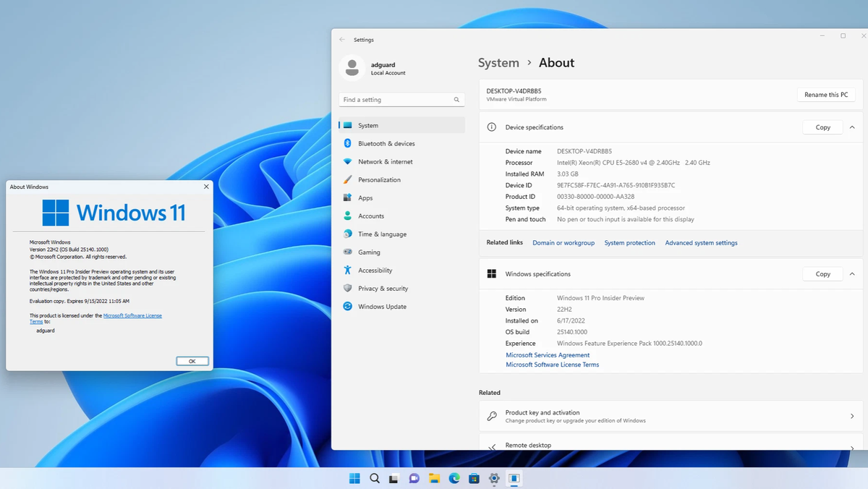868x489 pixels.
Task: Select the Network & internet wifi icon
Action: 348,161
